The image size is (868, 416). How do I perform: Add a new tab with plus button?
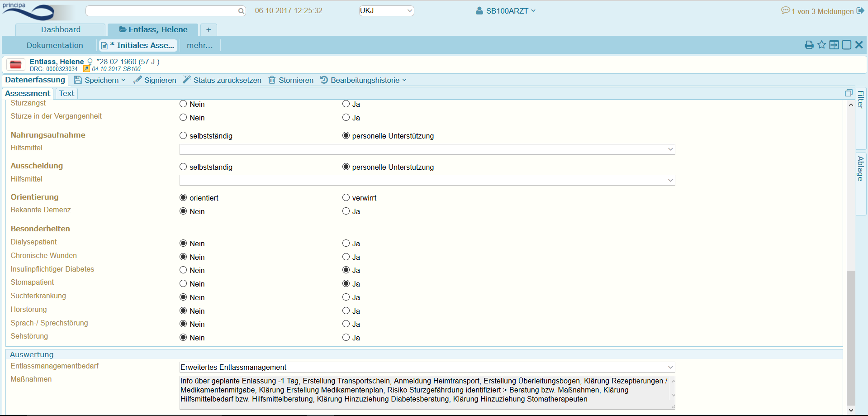pos(209,29)
